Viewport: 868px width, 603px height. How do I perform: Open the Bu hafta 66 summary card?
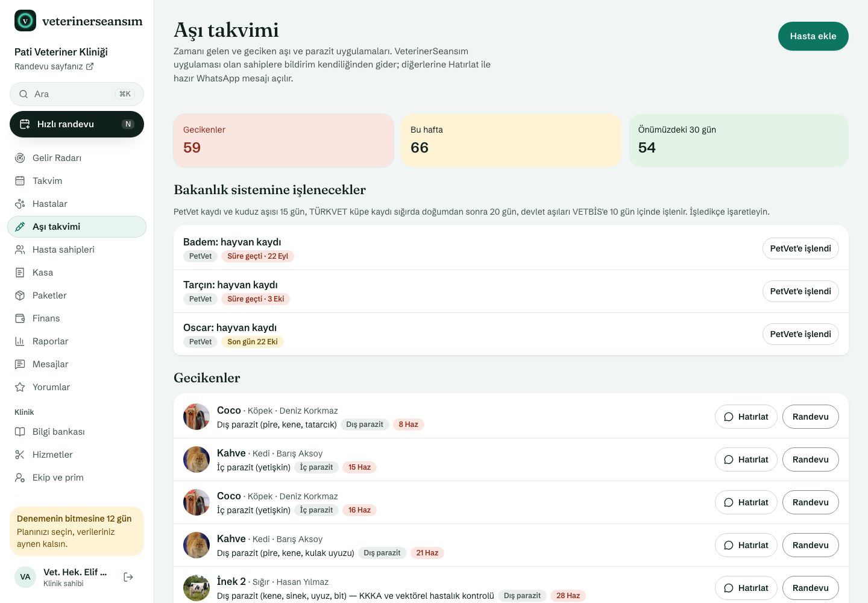tap(511, 140)
